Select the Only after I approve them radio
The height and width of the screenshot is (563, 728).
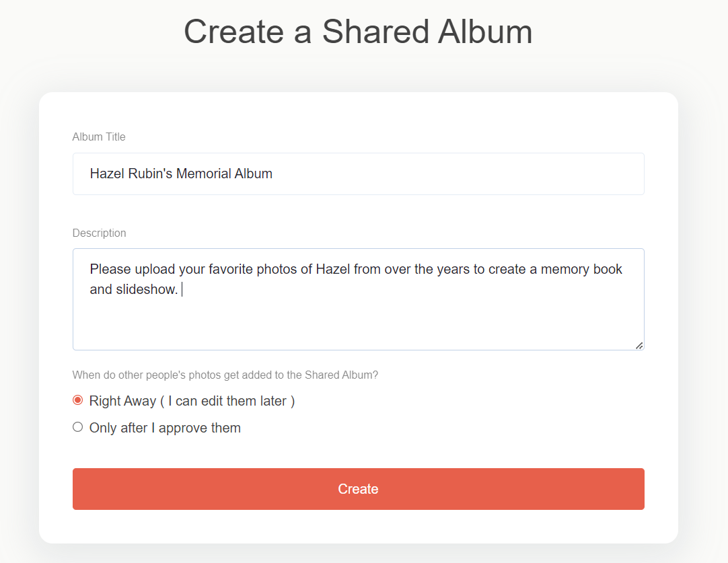78,427
